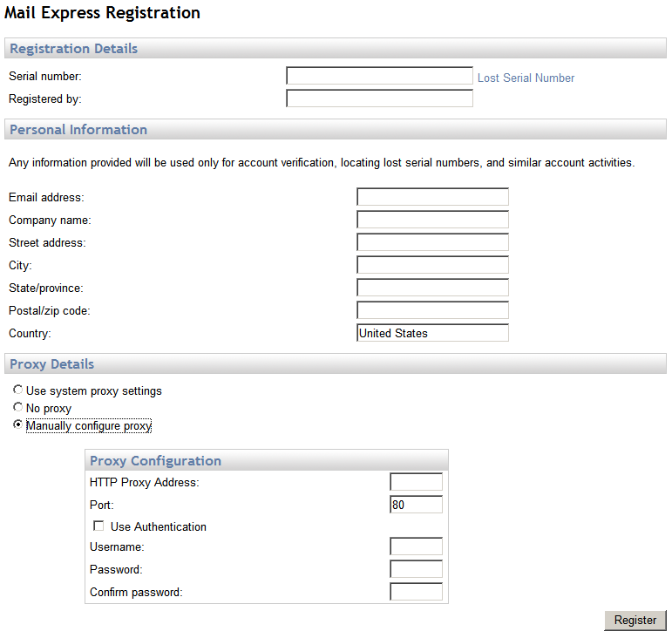Focus the proxy Username field
Image resolution: width=672 pixels, height=638 pixels.
(416, 546)
